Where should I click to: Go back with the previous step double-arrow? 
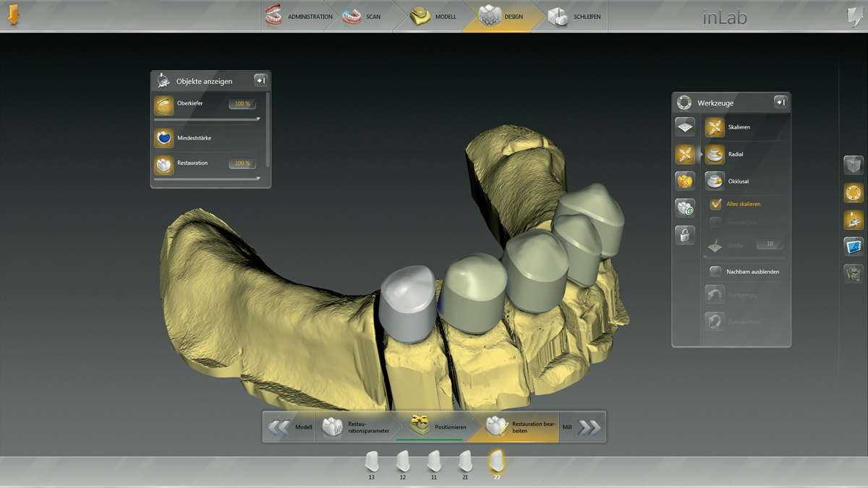278,428
